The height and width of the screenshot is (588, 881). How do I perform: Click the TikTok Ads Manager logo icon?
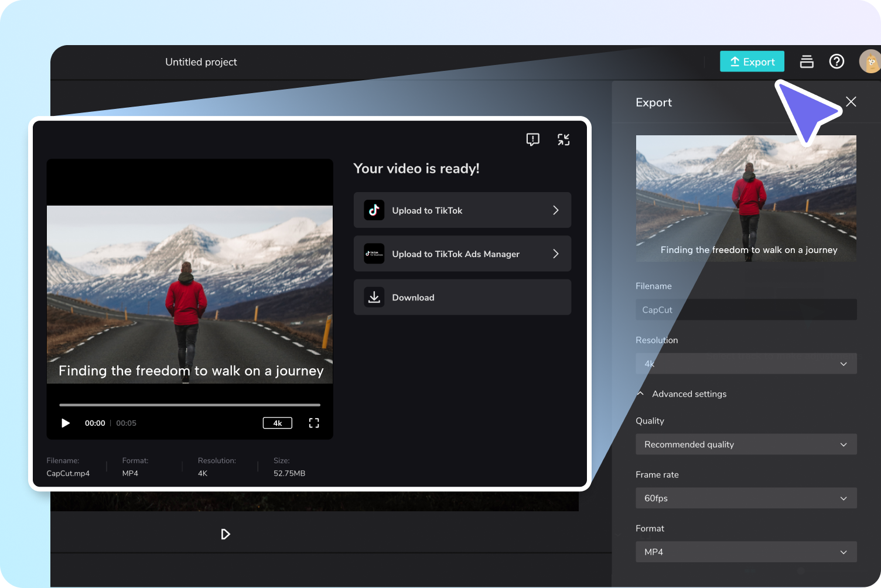[374, 254]
